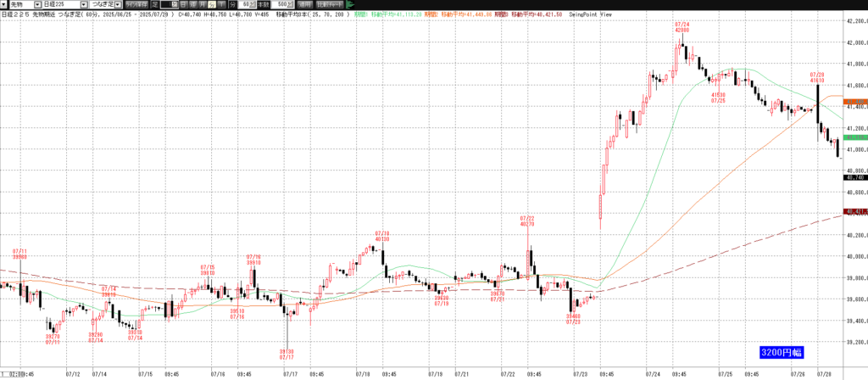Select the 日 (daily) timeframe button
Screen dimensions: 868x380
184,6
